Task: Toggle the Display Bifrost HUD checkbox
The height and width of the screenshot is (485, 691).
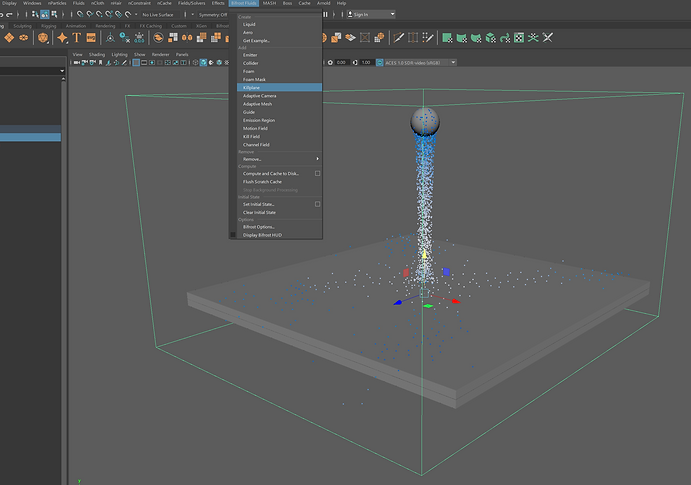Action: (x=233, y=235)
